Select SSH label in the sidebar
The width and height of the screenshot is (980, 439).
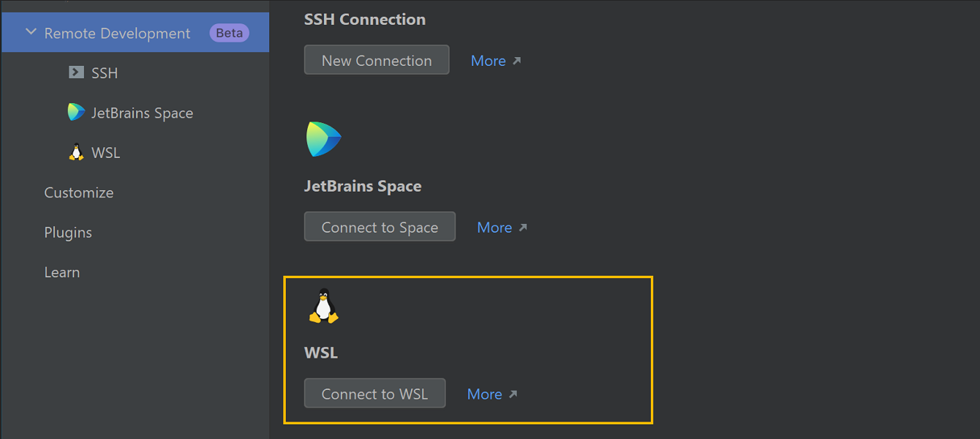(105, 73)
